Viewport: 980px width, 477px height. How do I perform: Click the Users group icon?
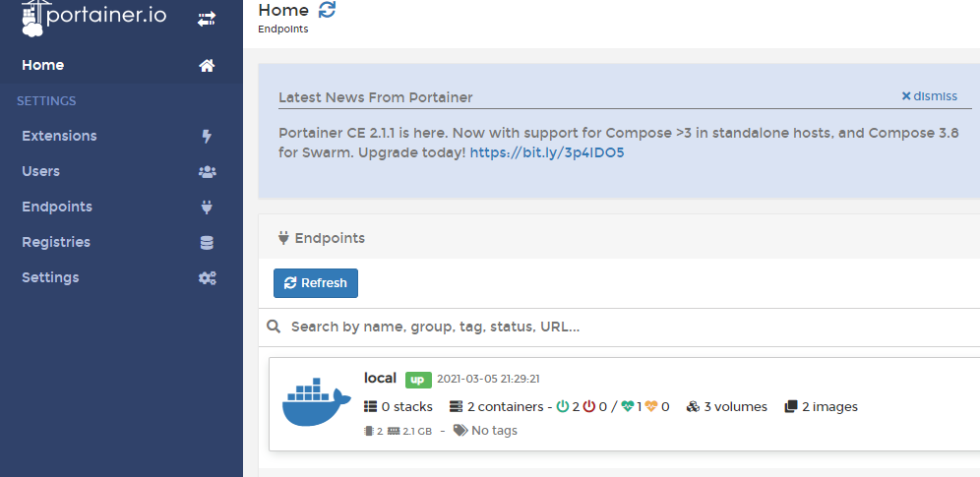tap(207, 172)
